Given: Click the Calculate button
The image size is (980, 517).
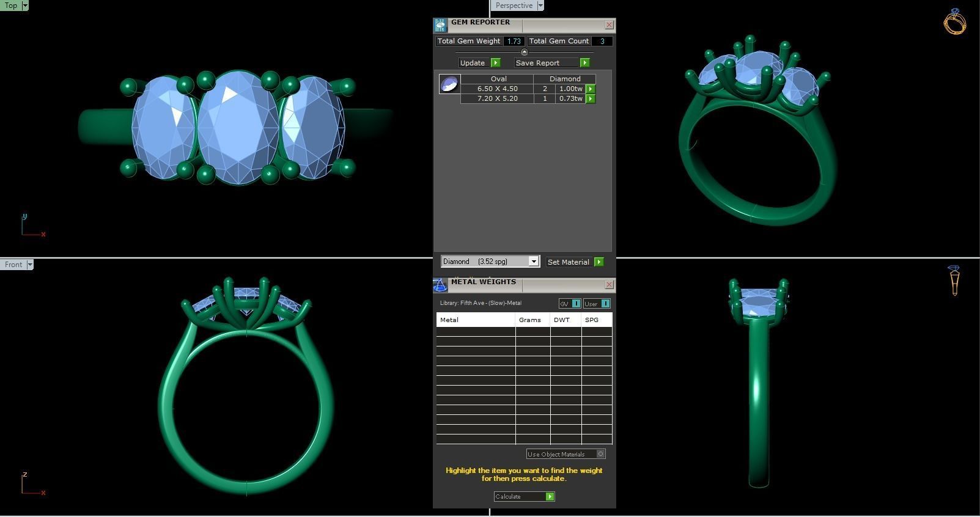Looking at the screenshot, I should (525, 496).
